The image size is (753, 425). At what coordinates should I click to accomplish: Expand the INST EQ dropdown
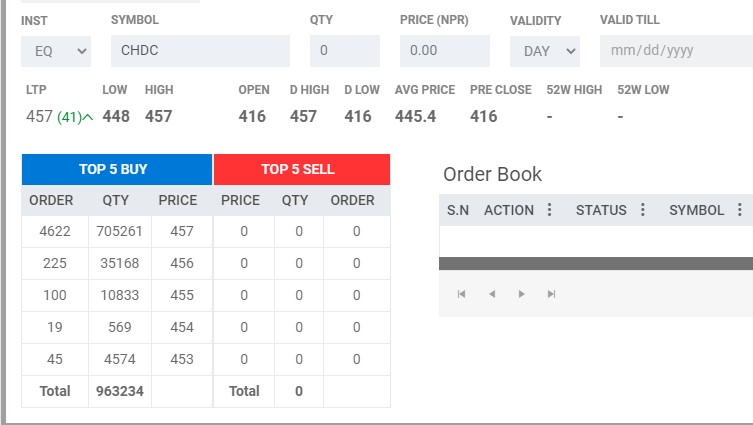pyautogui.click(x=55, y=51)
